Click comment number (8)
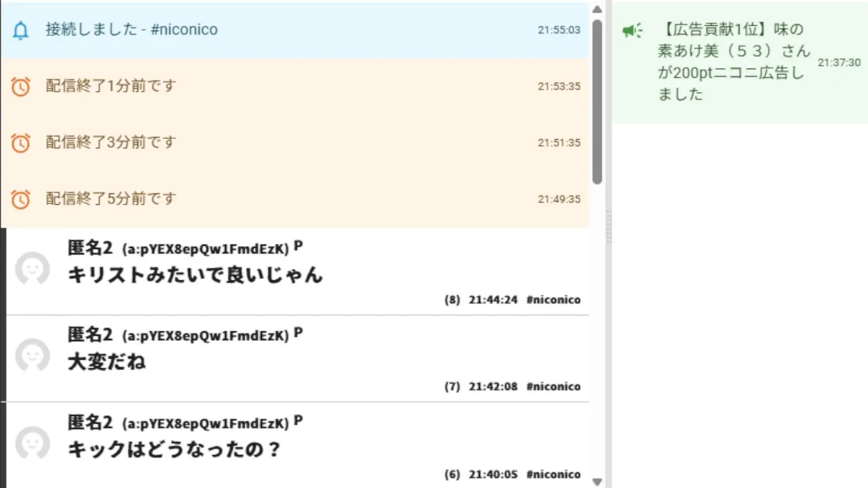The image size is (868, 488). coord(452,300)
